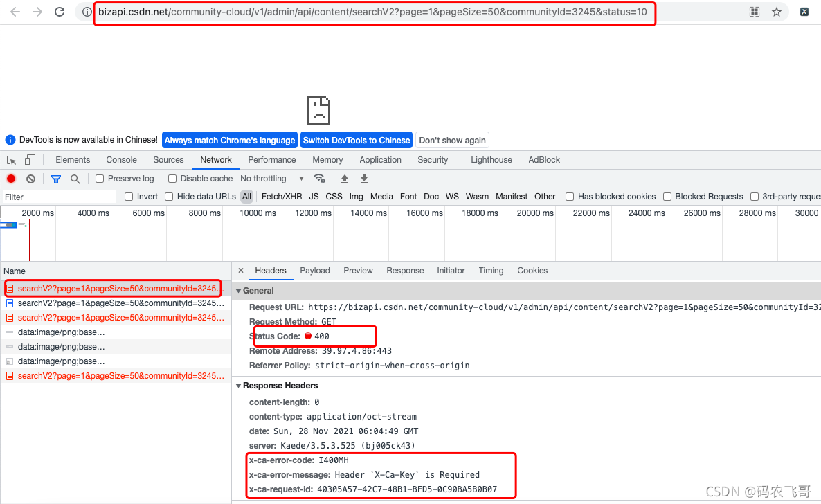This screenshot has height=504, width=821.
Task: Open the Sources panel
Action: point(169,160)
